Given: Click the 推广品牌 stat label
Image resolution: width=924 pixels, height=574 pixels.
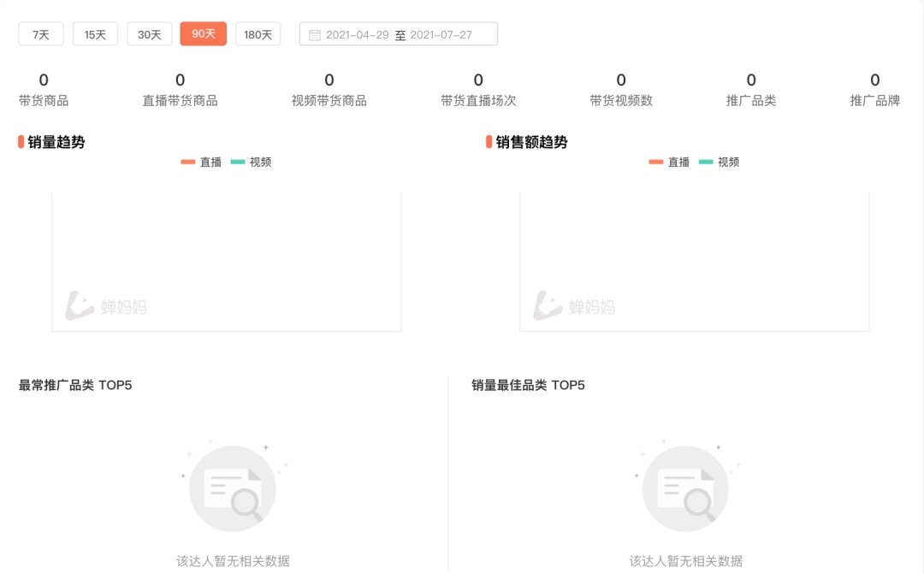Looking at the screenshot, I should pyautogui.click(x=875, y=101).
